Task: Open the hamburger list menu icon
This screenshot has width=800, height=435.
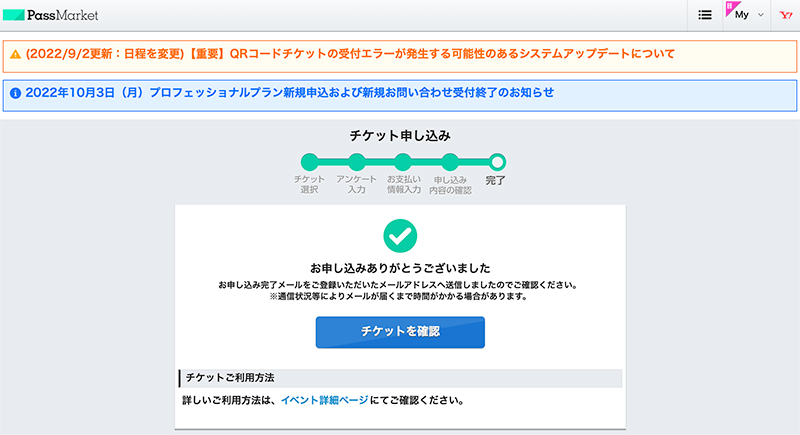Action: point(705,15)
